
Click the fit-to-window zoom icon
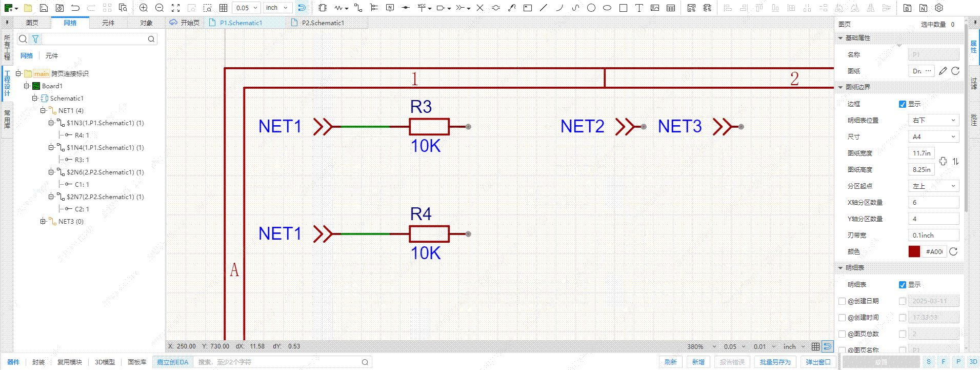coord(175,8)
